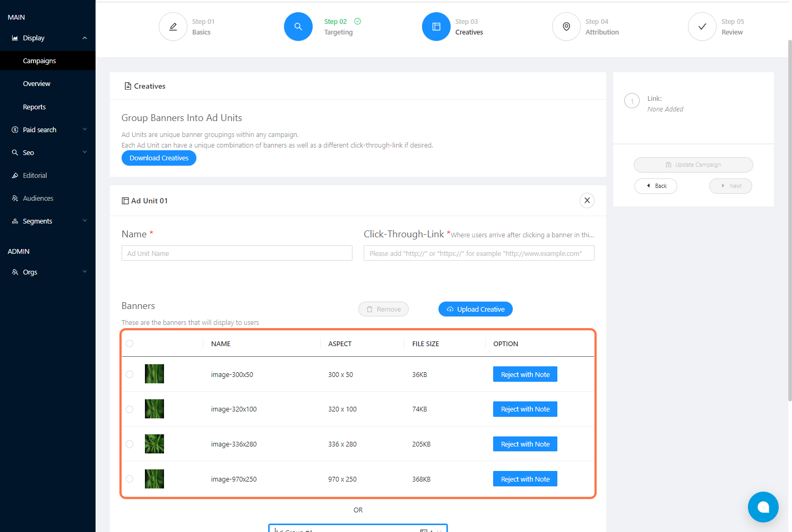Go to Step 01 Basics label

(x=203, y=27)
